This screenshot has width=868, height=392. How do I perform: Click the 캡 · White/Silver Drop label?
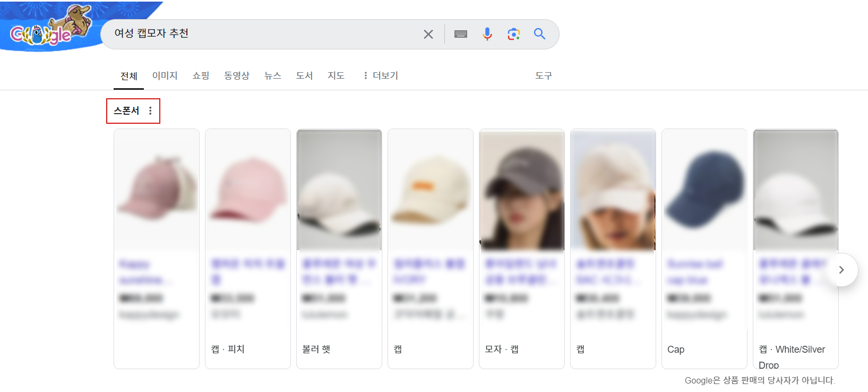[x=792, y=356]
